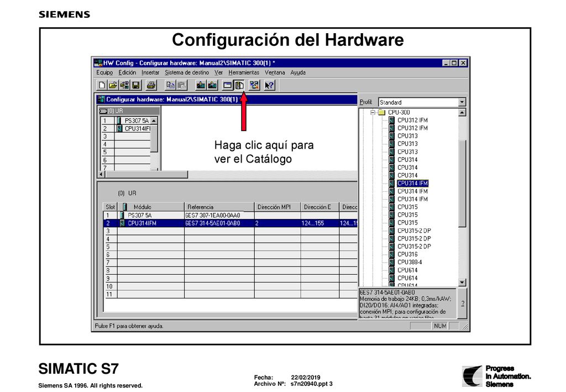The image size is (566, 392).
Task: Open the Profil Standard dropdown arrow
Action: [x=462, y=102]
